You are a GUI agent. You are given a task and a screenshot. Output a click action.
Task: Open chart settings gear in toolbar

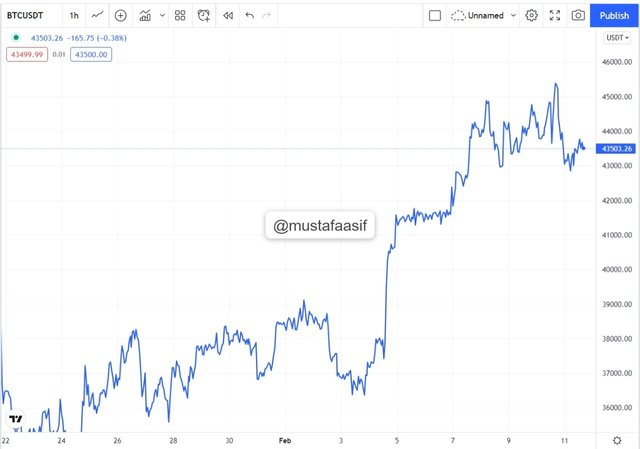click(x=531, y=16)
